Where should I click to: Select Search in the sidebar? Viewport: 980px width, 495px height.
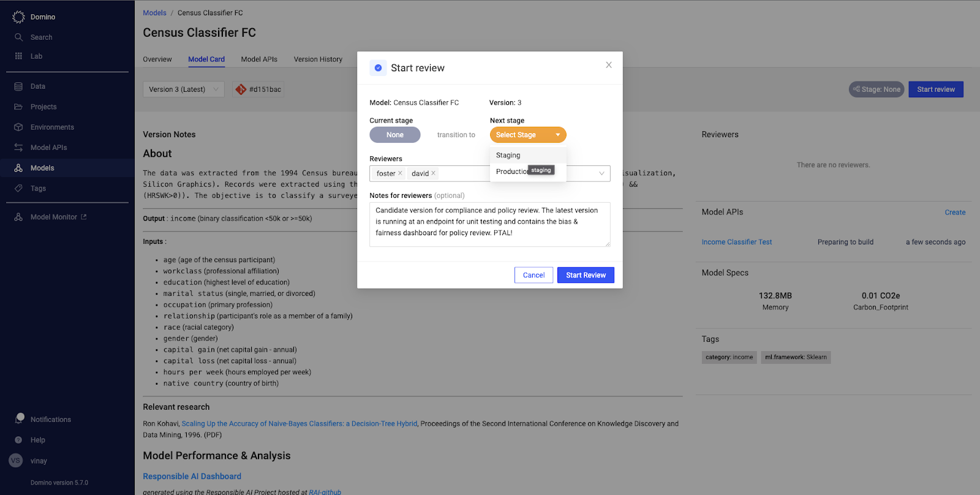42,37
